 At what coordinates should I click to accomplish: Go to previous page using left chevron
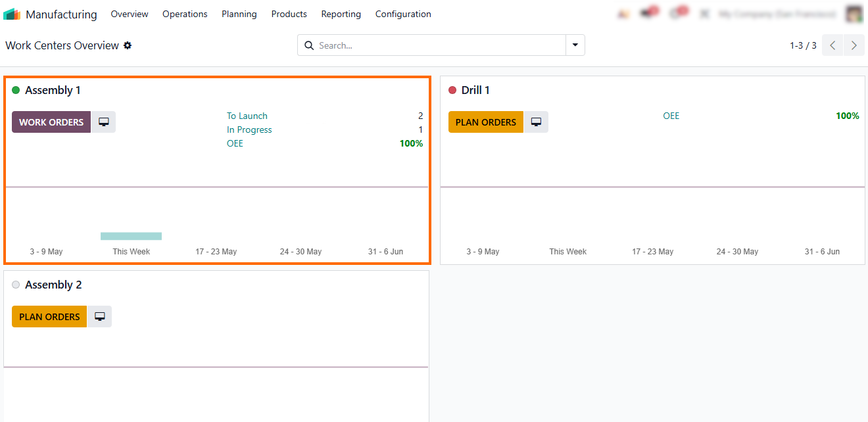[x=832, y=45]
